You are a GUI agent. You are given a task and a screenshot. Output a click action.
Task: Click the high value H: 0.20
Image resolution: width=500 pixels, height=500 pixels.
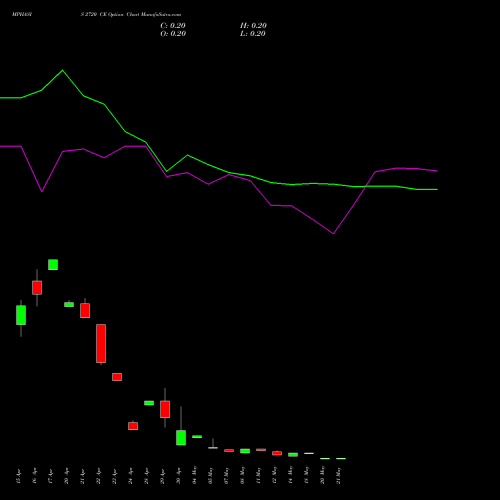[x=253, y=26]
